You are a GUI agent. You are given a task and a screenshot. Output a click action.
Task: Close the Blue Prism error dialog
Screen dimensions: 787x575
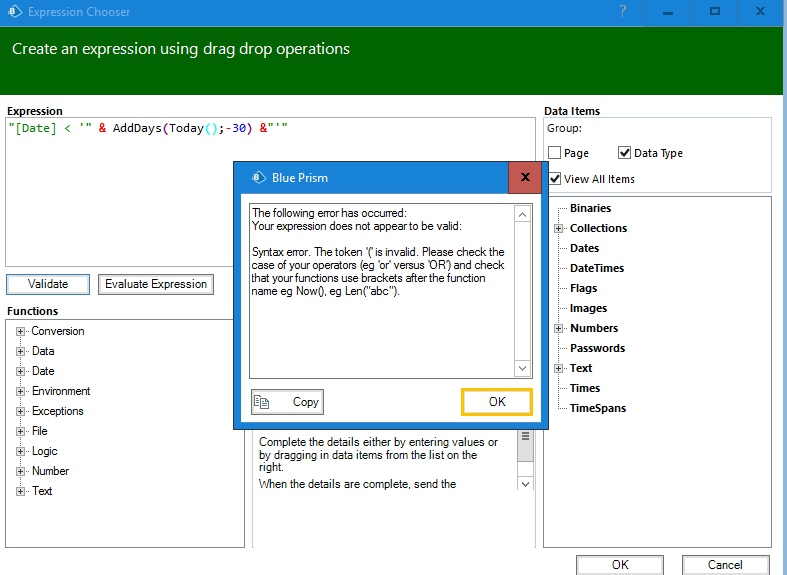pyautogui.click(x=525, y=177)
